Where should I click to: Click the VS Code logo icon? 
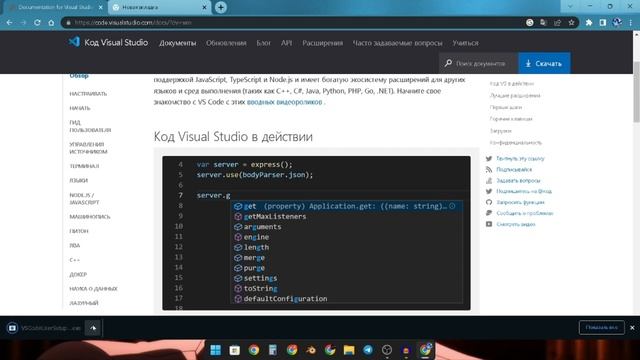tap(74, 42)
